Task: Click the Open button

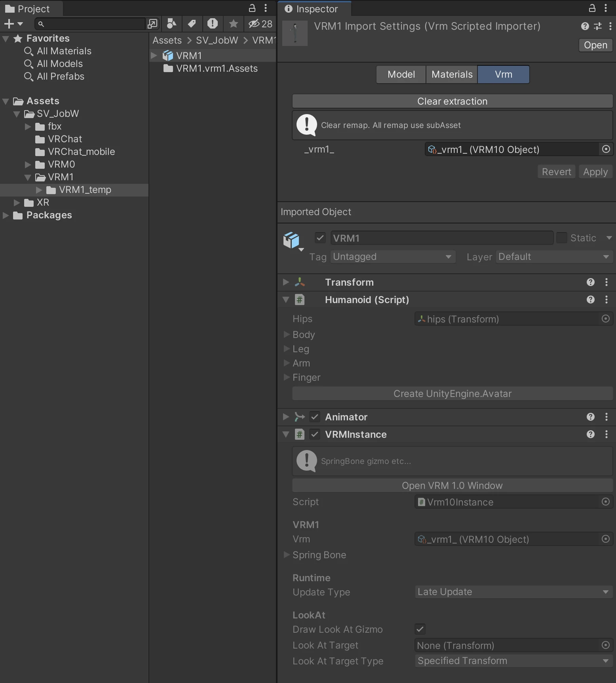Action: (595, 45)
